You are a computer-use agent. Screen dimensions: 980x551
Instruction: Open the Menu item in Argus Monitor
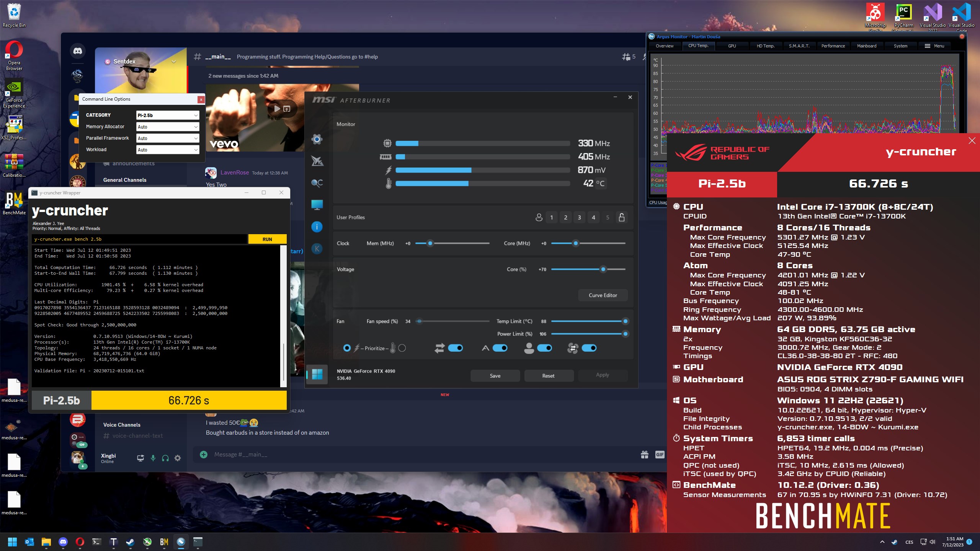[x=934, y=46]
